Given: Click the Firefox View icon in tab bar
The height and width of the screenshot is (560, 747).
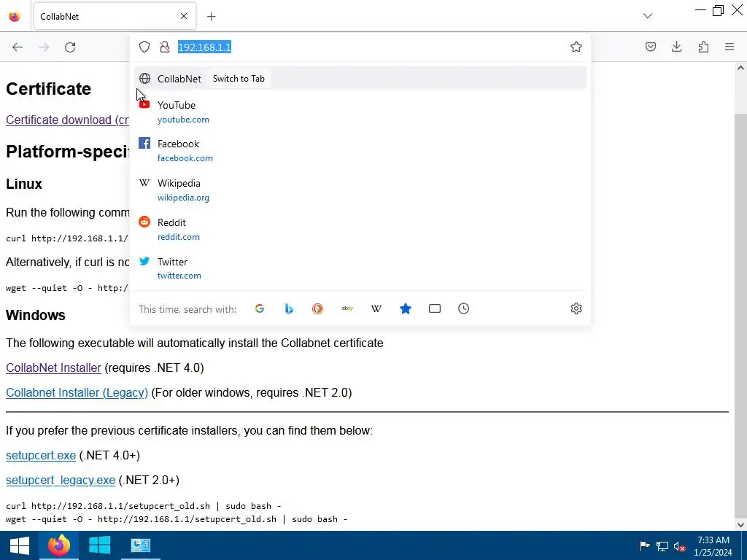Looking at the screenshot, I should pos(15,16).
